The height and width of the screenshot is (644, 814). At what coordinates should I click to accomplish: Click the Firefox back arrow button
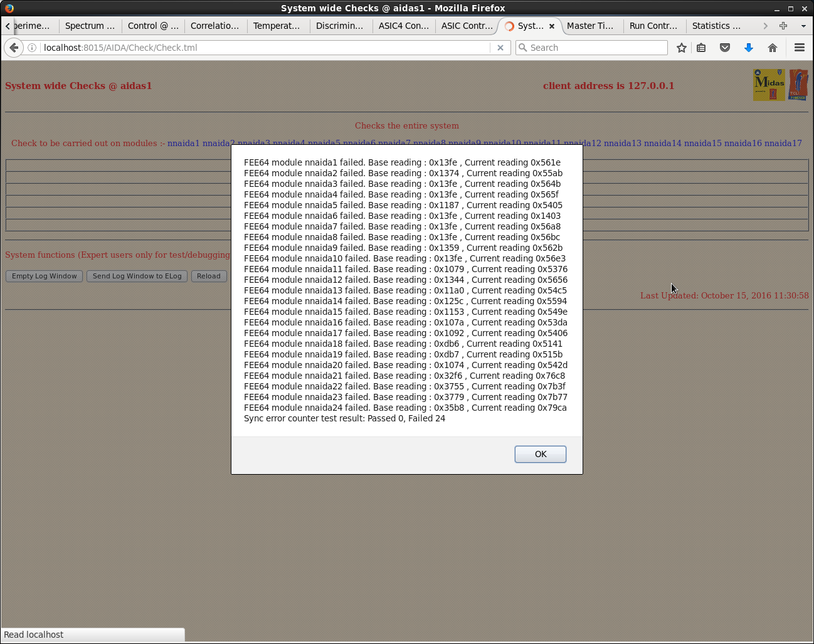(14, 48)
